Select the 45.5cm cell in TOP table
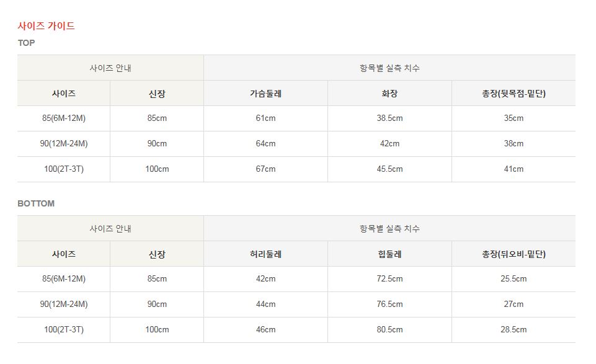The height and width of the screenshot is (364, 596). point(389,169)
